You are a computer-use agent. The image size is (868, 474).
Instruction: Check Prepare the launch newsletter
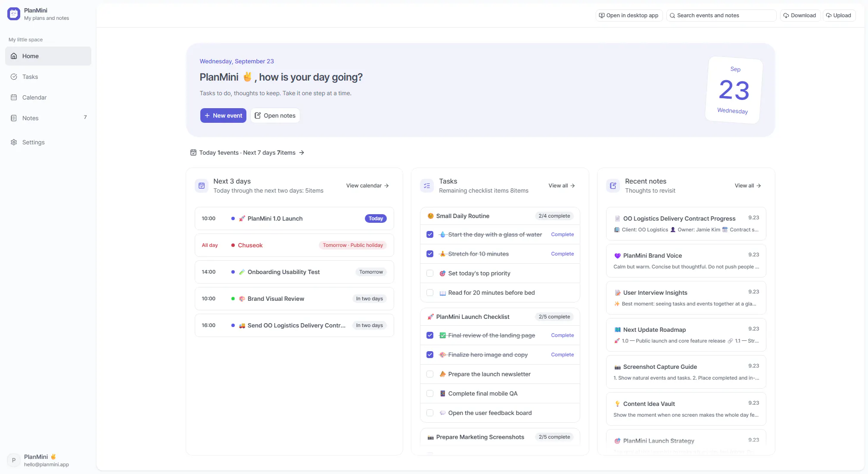[x=430, y=374]
